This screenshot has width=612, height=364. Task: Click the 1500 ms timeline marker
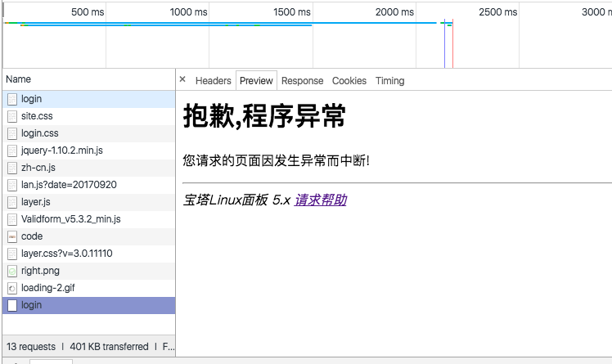pos(292,12)
